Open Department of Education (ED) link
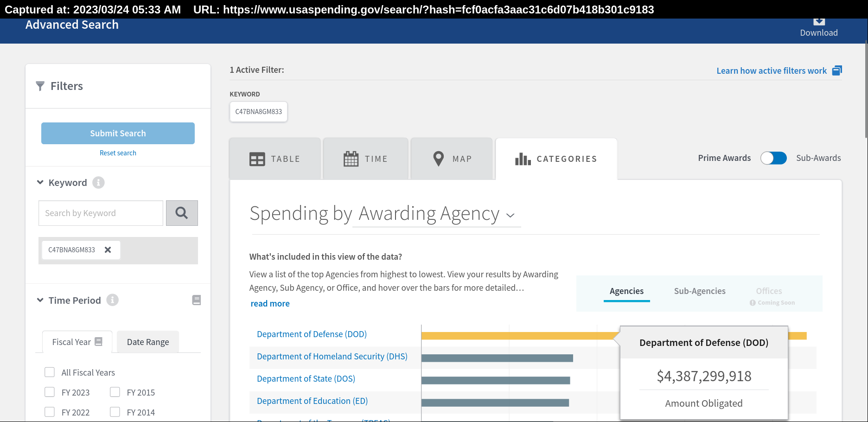The width and height of the screenshot is (868, 422). (x=312, y=401)
